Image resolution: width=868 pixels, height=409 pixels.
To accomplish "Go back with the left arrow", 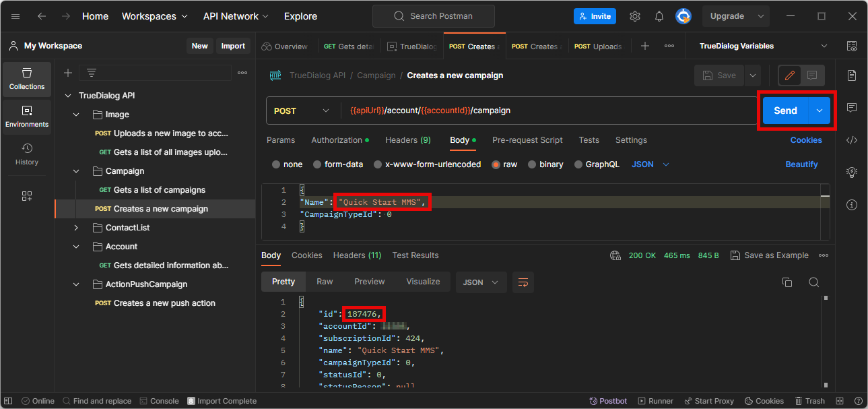I will (x=42, y=16).
